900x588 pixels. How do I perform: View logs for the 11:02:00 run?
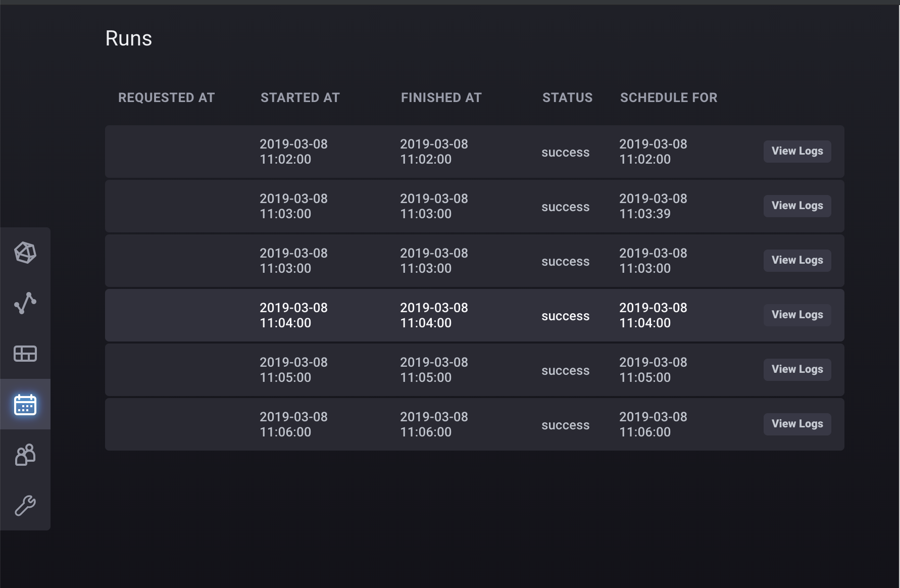797,151
